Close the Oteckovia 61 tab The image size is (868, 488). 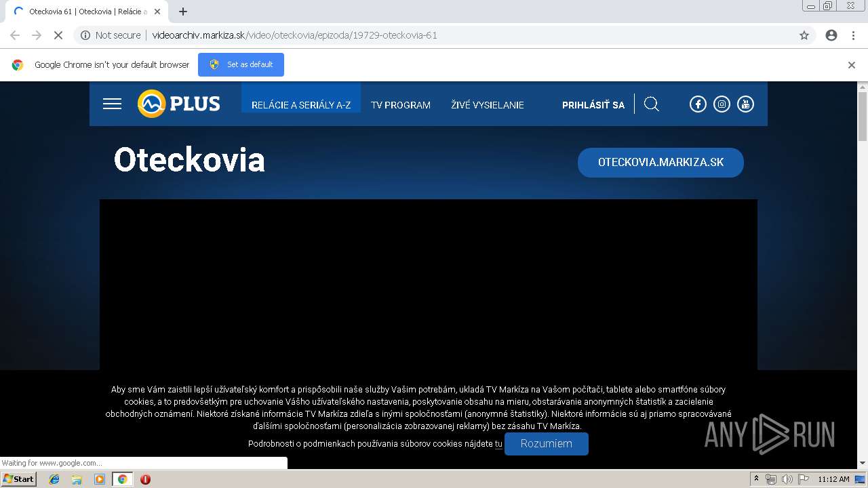pos(157,12)
